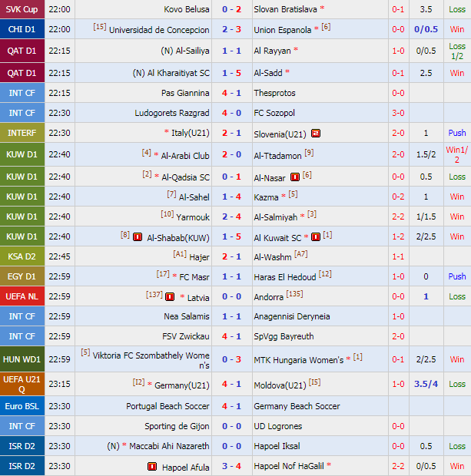Select team Hapoel Nof HaGalil
The width and height of the screenshot is (471, 476).
(289, 466)
